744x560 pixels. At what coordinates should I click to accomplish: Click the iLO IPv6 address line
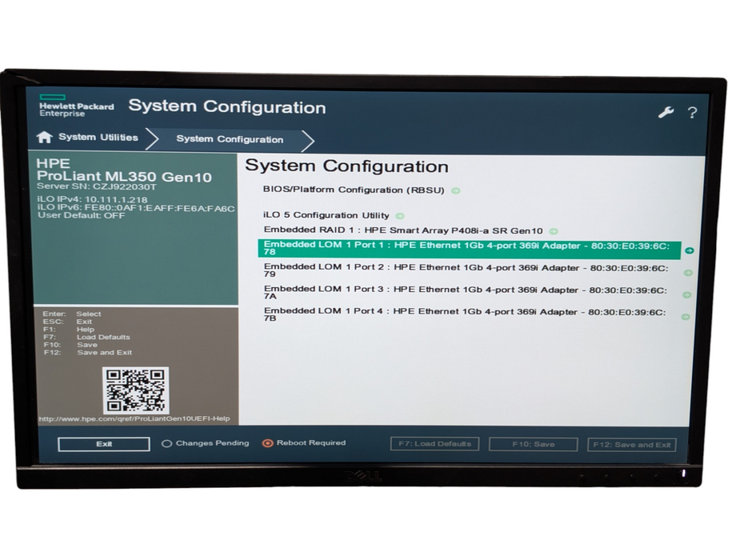coord(136,208)
